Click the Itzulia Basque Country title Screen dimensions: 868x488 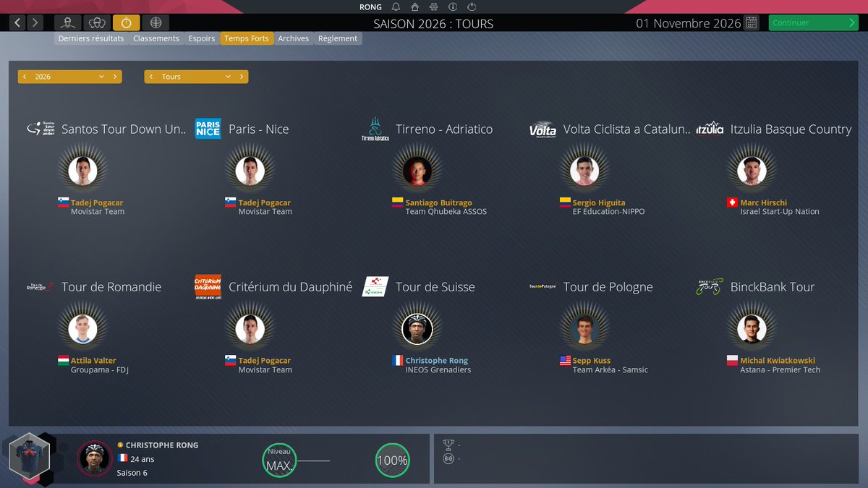[791, 129]
